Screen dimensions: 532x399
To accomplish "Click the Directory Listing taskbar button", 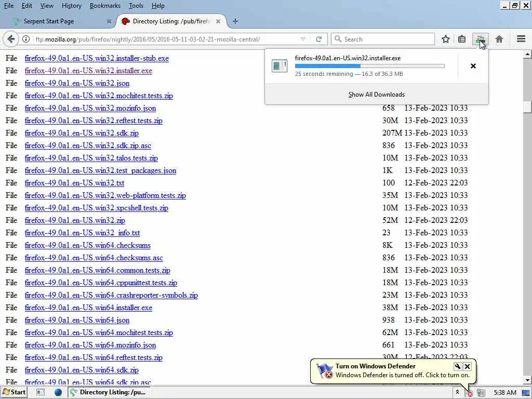I will (x=109, y=392).
